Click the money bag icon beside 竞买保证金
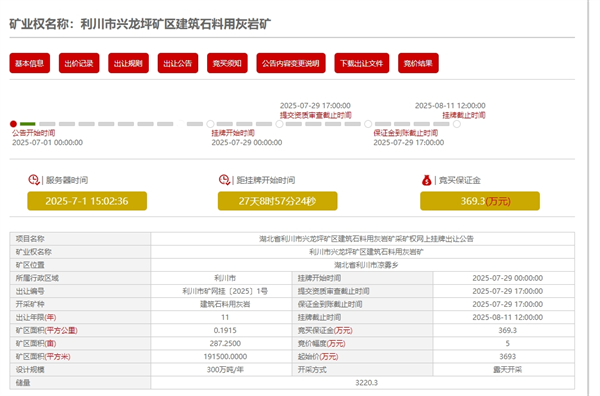This screenshot has height=396, width=600. (427, 180)
